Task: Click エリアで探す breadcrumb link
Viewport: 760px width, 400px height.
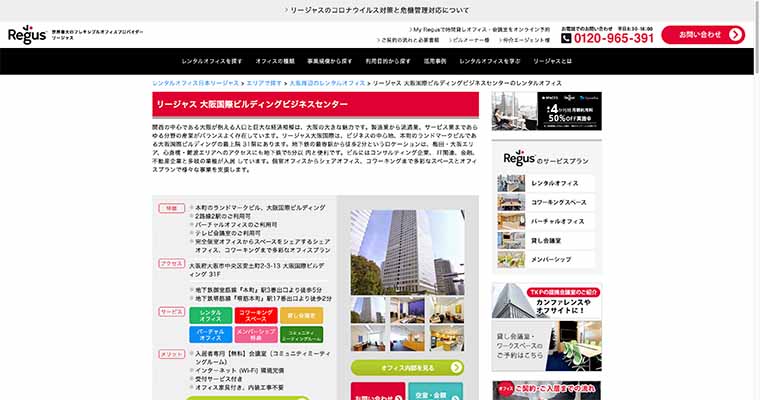Action: [264, 83]
